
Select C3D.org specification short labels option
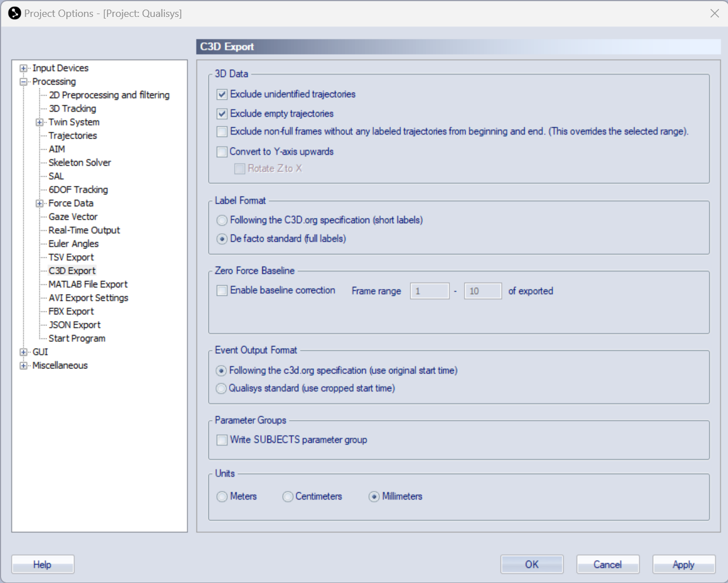(222, 220)
